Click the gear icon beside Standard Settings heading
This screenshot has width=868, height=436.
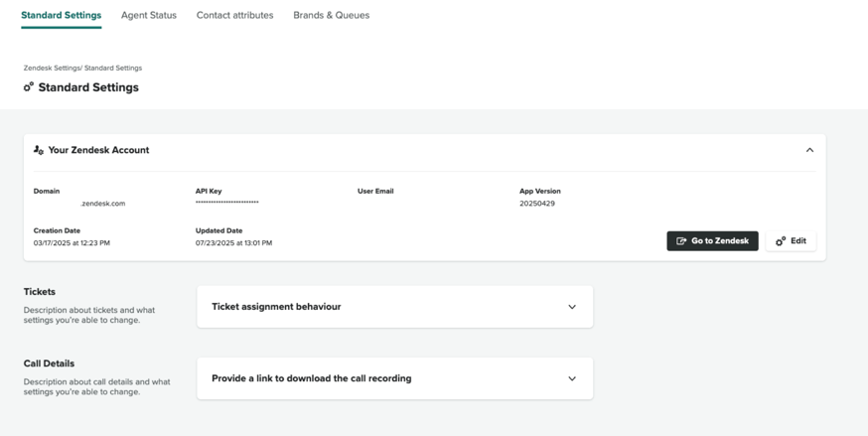[x=29, y=87]
